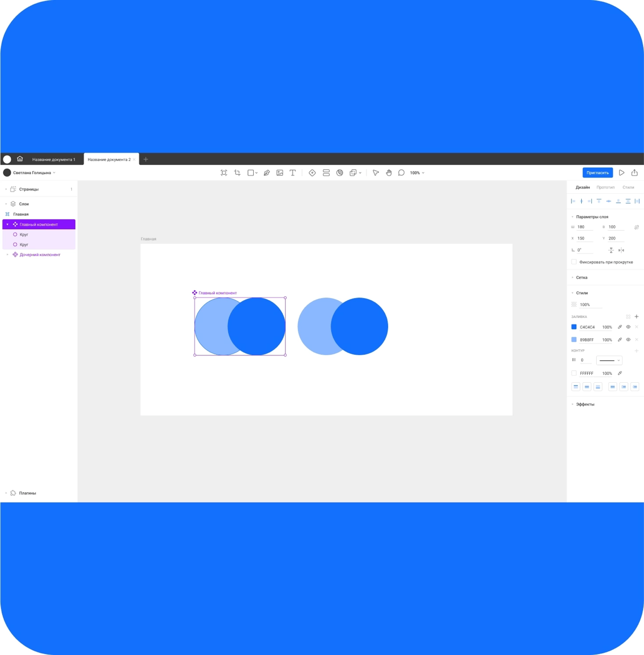
Task: Open the stroke line style dropdown
Action: point(609,360)
